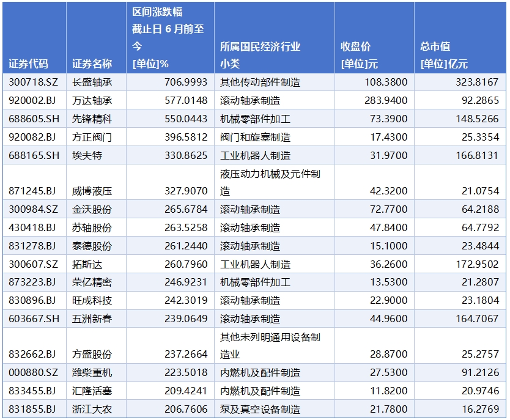Select stock code cell 300718.SZ

coord(32,82)
